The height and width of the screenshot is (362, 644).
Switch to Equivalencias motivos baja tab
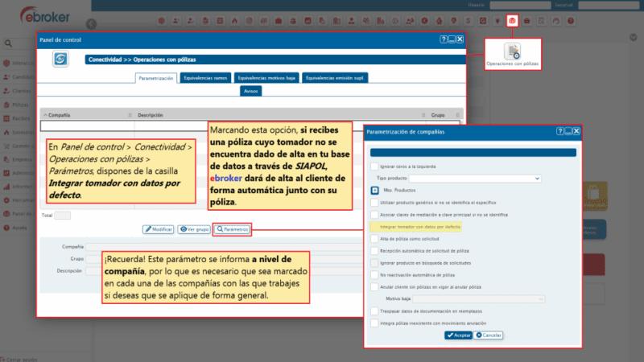(x=266, y=78)
